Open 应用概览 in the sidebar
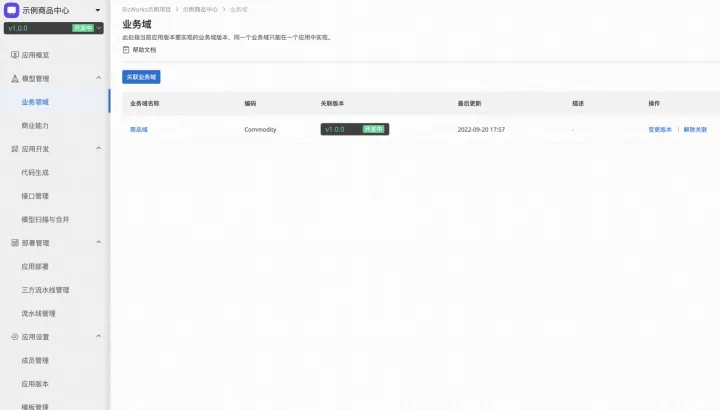 point(35,55)
